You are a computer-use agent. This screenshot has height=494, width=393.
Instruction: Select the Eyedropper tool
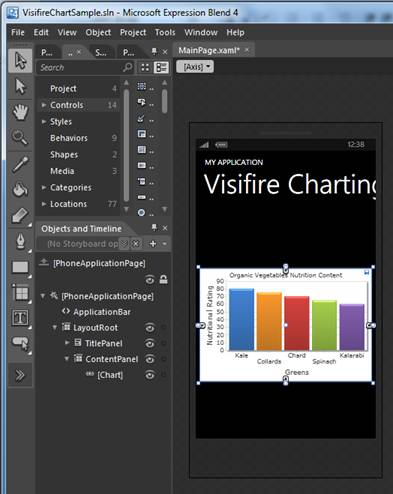tap(20, 163)
